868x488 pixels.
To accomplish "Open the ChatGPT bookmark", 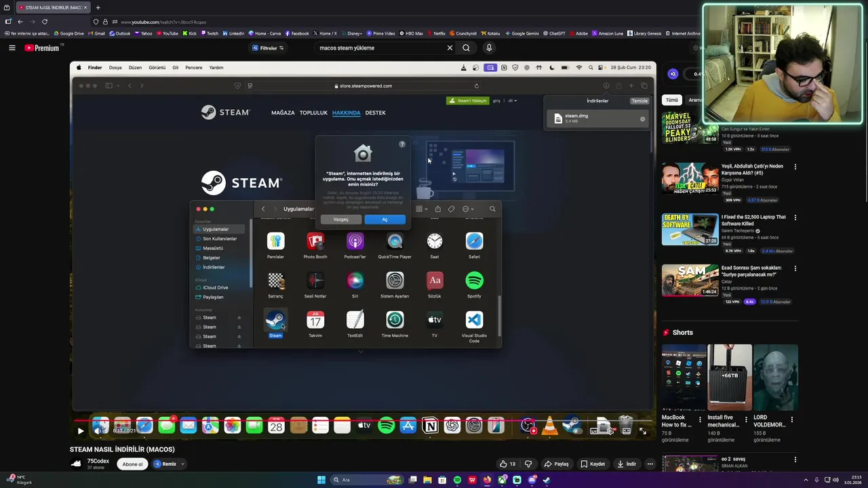I will (554, 33).
